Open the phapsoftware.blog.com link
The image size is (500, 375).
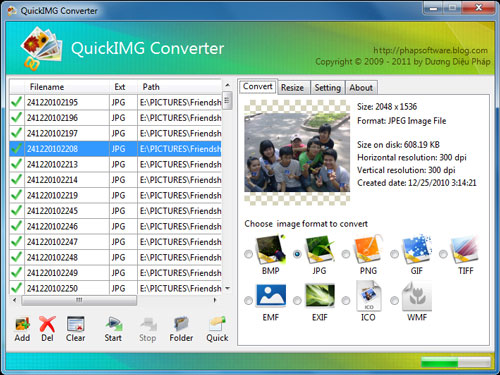(430, 50)
